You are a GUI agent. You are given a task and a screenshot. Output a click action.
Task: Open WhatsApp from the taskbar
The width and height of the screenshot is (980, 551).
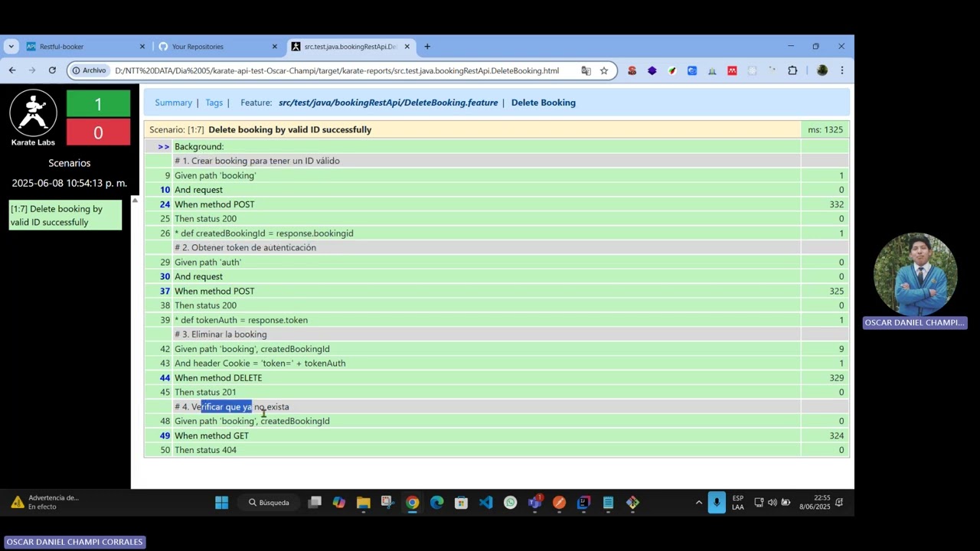pyautogui.click(x=510, y=503)
